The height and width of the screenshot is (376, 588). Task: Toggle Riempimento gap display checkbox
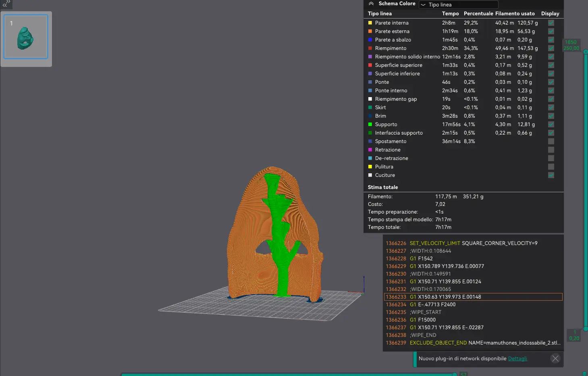(x=551, y=99)
